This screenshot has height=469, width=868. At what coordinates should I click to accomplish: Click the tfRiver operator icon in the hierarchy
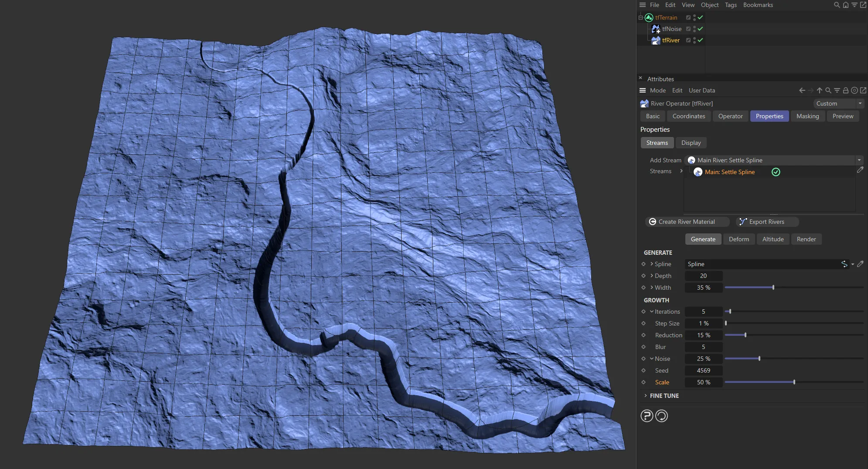[x=656, y=40]
